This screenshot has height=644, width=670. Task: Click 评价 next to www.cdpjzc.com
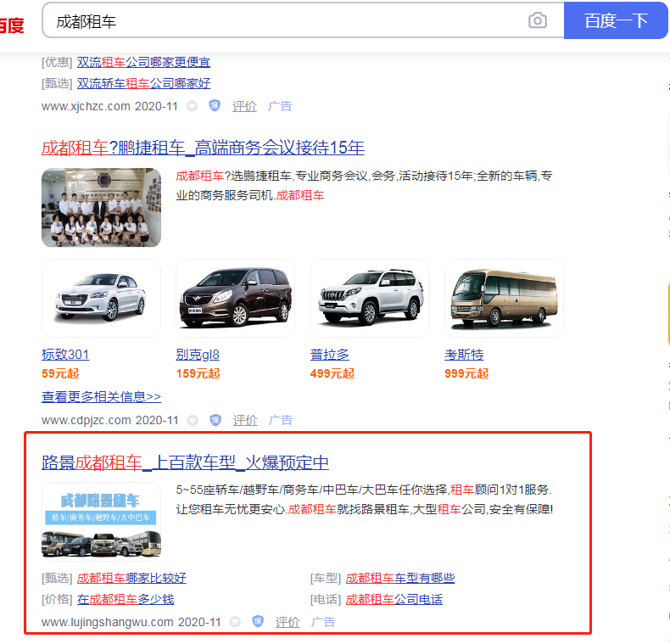pos(245,420)
